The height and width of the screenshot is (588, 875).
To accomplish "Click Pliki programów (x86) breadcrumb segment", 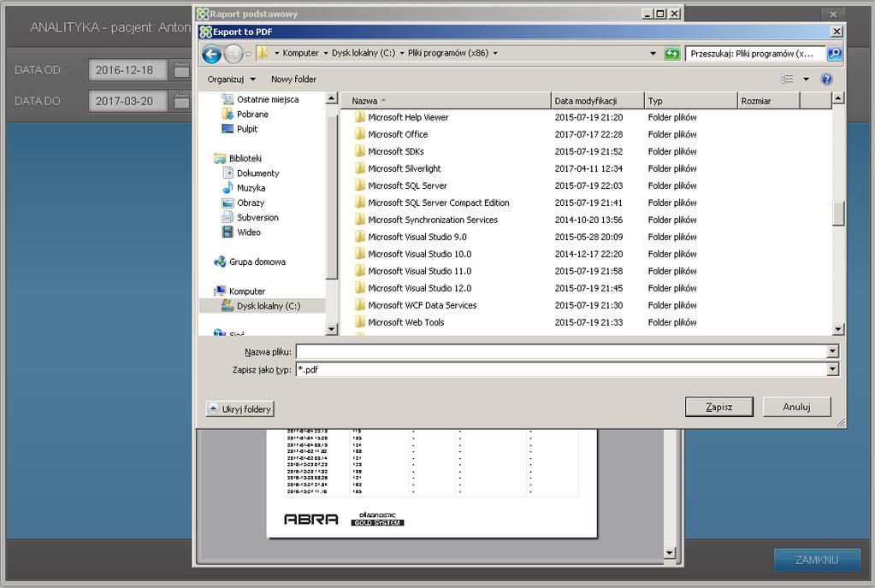I will pyautogui.click(x=448, y=53).
